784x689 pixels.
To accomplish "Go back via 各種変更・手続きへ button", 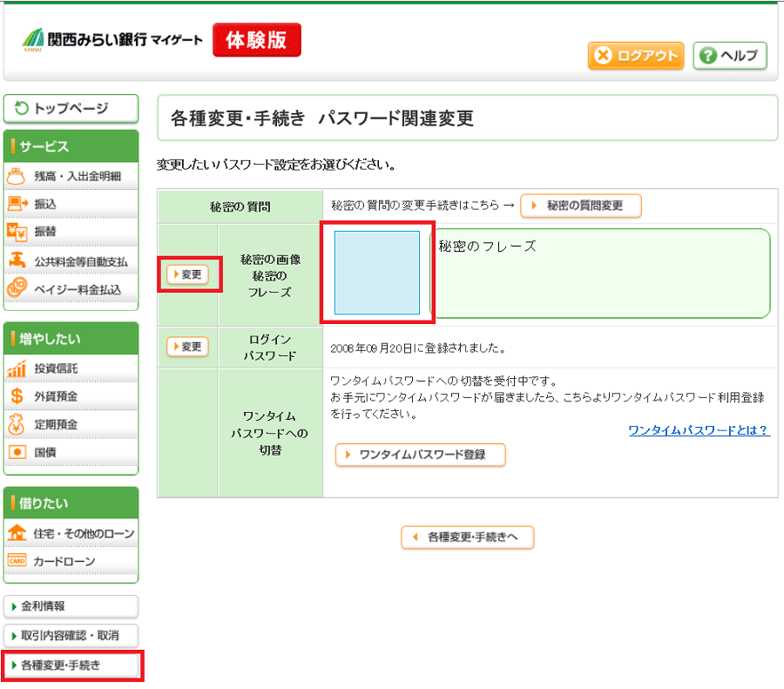I will 468,537.
